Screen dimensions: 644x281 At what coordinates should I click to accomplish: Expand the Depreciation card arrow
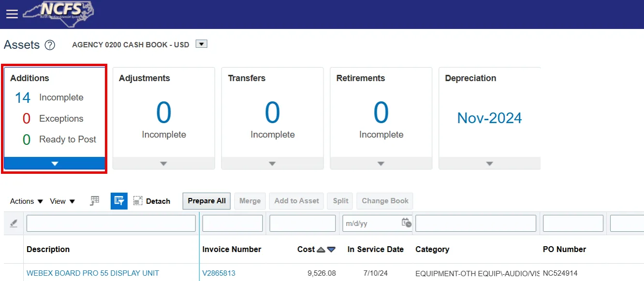(x=490, y=164)
